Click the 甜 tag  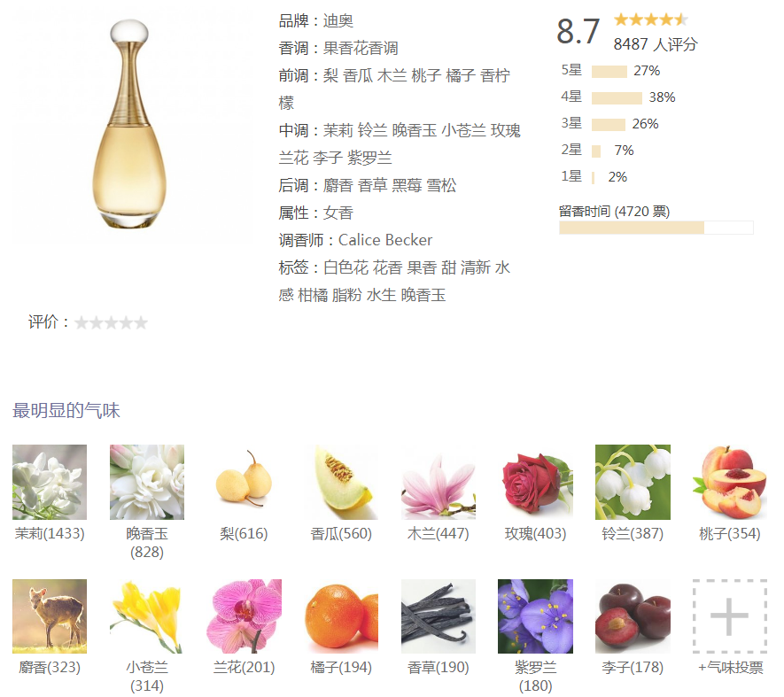448,267
